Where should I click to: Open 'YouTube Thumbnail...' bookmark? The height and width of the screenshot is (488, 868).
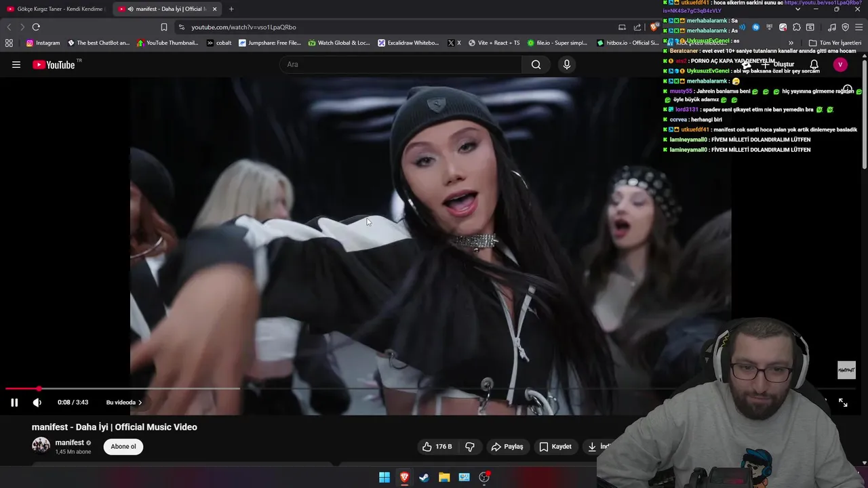click(167, 43)
